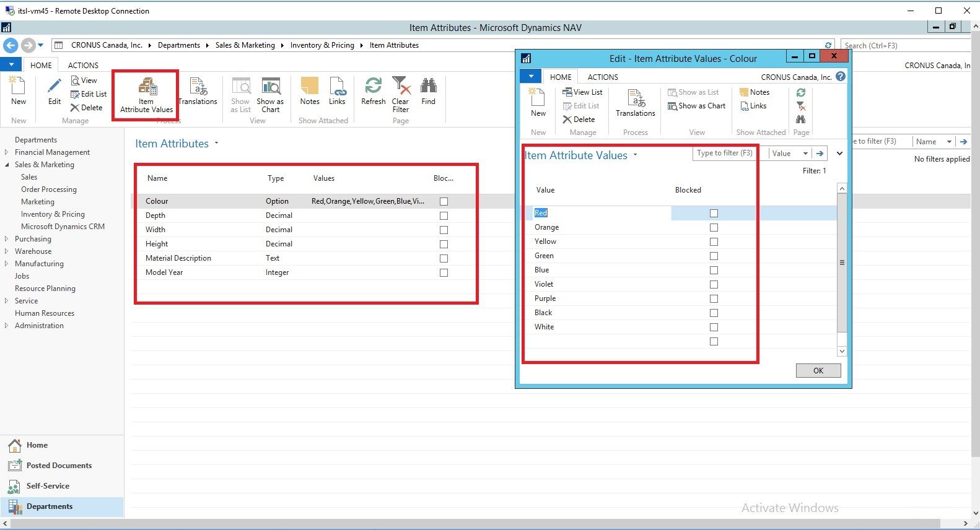Open application menu dropdown in main window
Viewport: 980px width, 530px height.
pos(11,64)
